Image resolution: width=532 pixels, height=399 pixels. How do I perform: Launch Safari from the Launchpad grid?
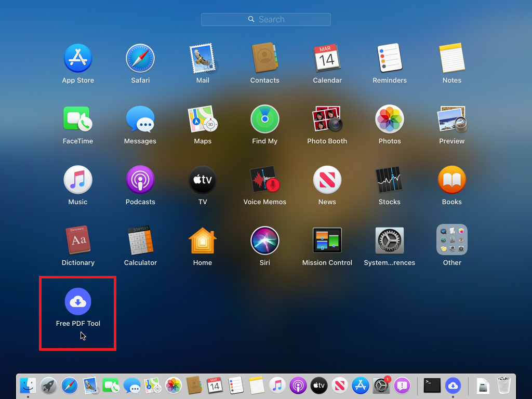pyautogui.click(x=140, y=58)
